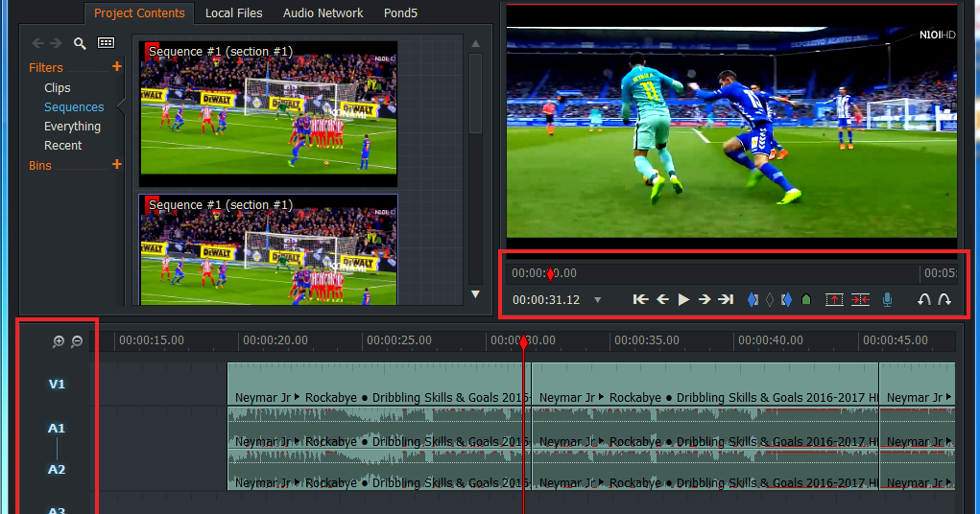980x514 pixels.
Task: Delete the marked section and close gap
Action: (x=861, y=300)
